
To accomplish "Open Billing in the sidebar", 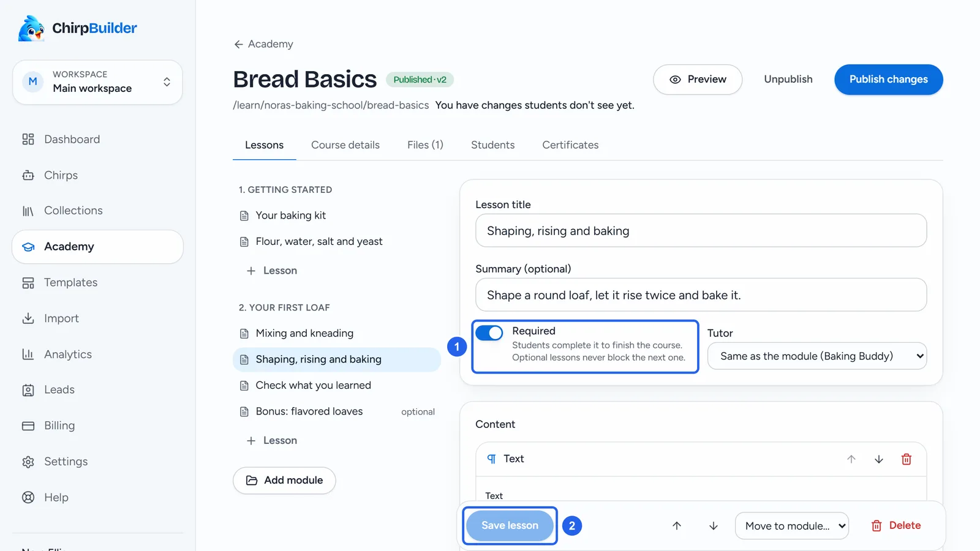I will tap(97, 425).
